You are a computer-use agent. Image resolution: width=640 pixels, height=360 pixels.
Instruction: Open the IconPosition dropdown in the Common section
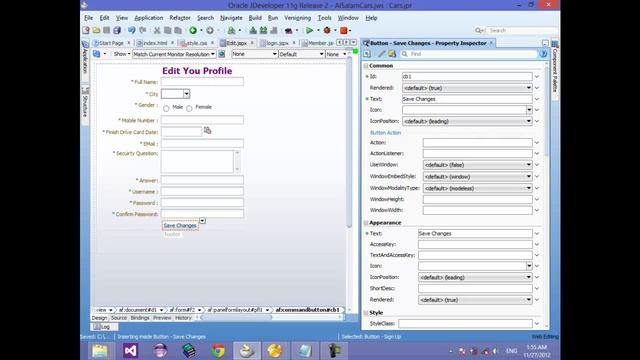tap(467, 121)
